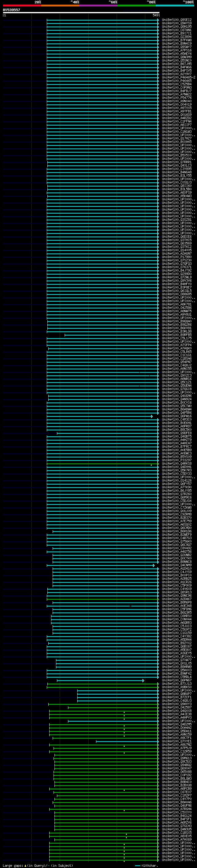197x868 pixels.
Task: Select hit label UniRef100_O04019
Action: point(177,104)
